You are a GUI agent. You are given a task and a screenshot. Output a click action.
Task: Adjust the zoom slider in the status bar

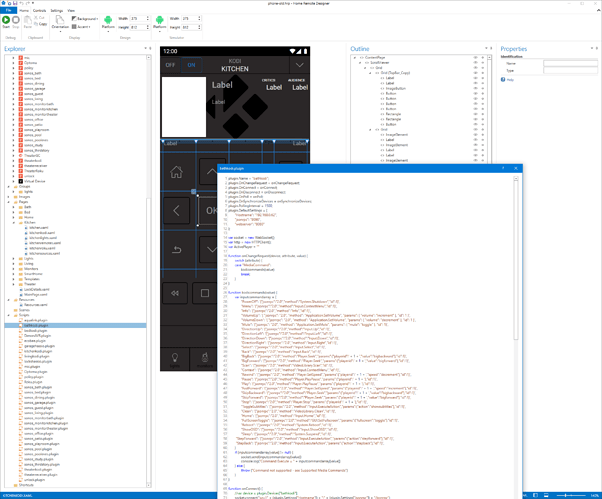(x=571, y=495)
